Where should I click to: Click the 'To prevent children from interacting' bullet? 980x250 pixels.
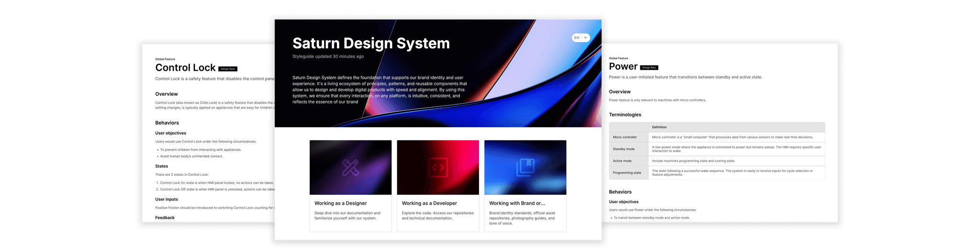(200, 150)
